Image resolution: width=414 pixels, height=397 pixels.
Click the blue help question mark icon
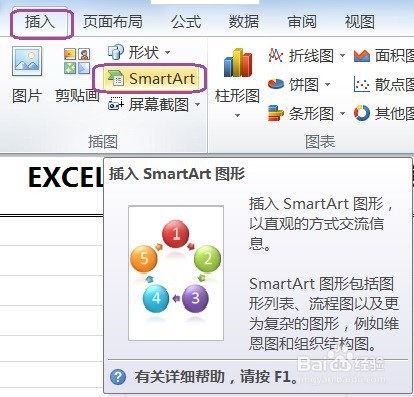[x=118, y=377]
